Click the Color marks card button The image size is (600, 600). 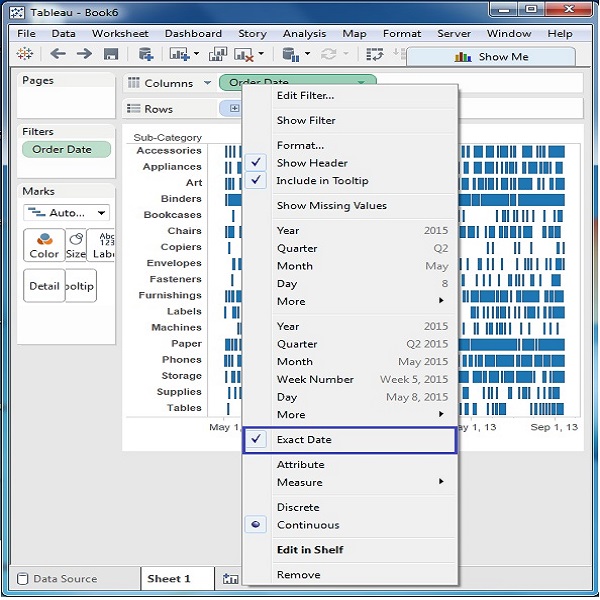43,246
